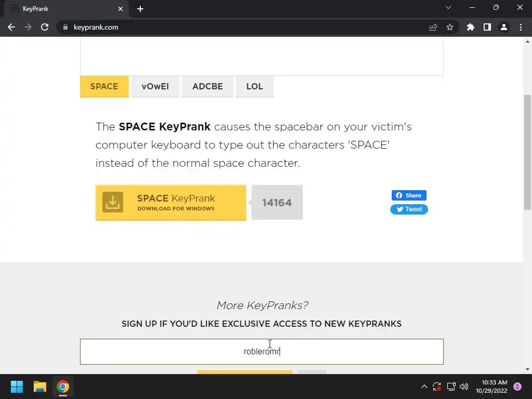Switch to the ADCBE prank tab
This screenshot has width=532, height=399.
(207, 87)
